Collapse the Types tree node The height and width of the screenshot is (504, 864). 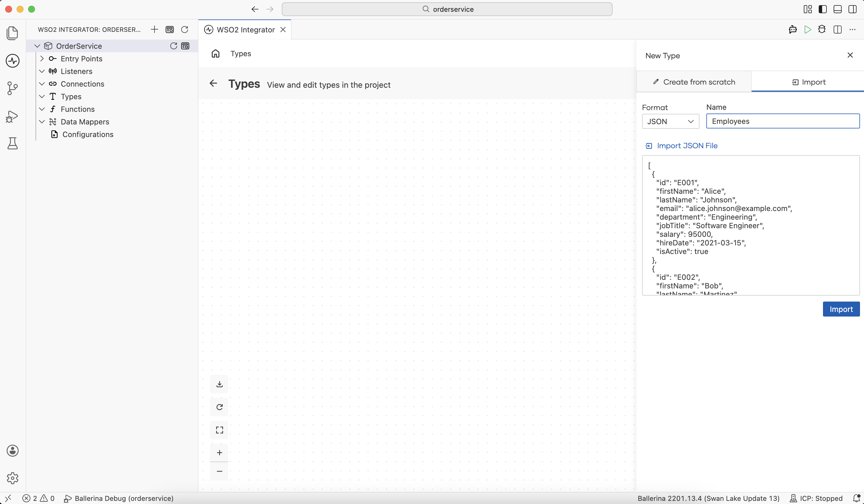[42, 97]
